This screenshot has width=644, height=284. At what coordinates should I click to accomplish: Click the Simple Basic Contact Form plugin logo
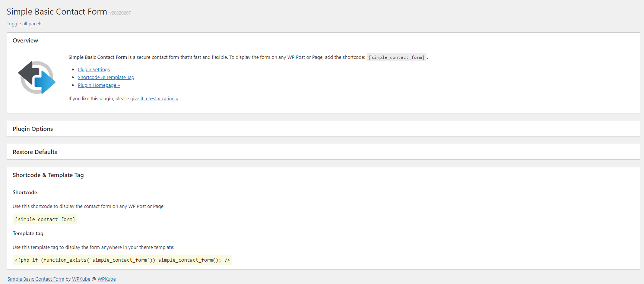click(37, 78)
